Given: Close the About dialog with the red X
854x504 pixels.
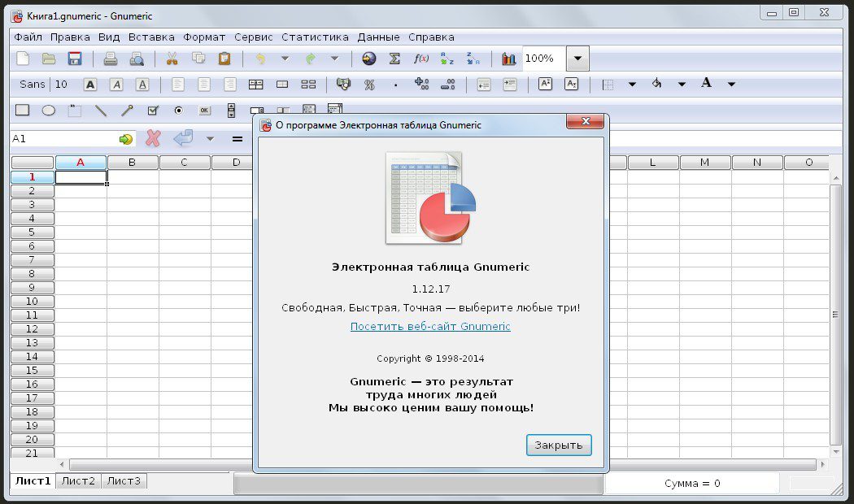Looking at the screenshot, I should 586,121.
